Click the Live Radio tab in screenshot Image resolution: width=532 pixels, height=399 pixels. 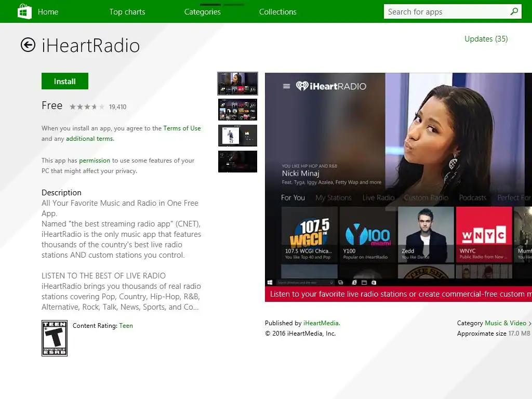tap(378, 197)
